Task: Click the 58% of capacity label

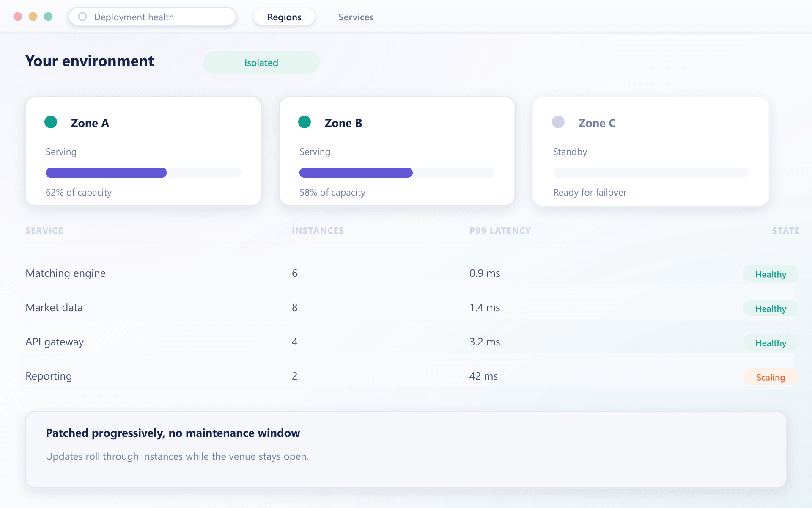Action: click(x=332, y=193)
